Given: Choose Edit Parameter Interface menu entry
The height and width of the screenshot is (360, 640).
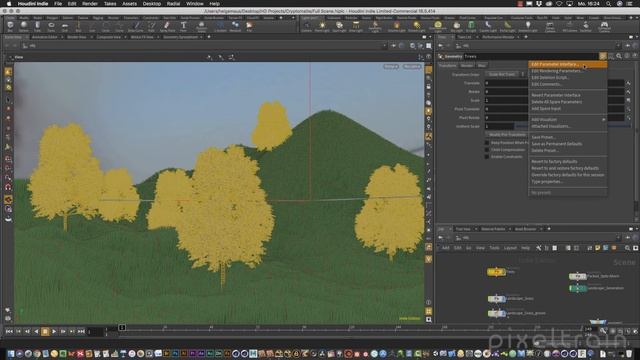Looking at the screenshot, I should click(x=567, y=64).
